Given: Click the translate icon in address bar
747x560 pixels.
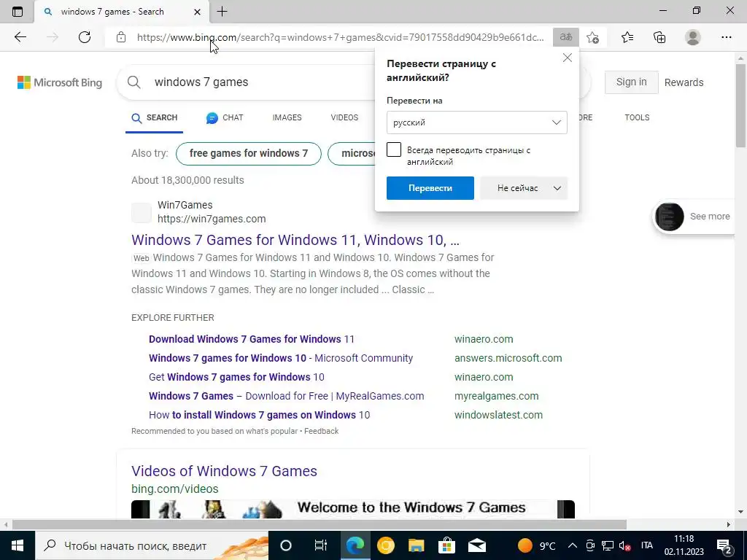Looking at the screenshot, I should [x=566, y=37].
